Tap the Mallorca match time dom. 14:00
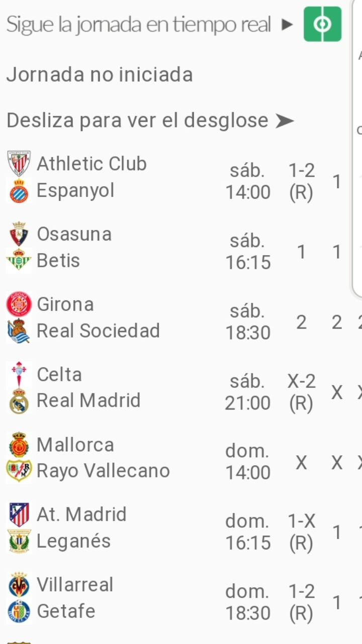The image size is (362, 644). click(x=248, y=461)
